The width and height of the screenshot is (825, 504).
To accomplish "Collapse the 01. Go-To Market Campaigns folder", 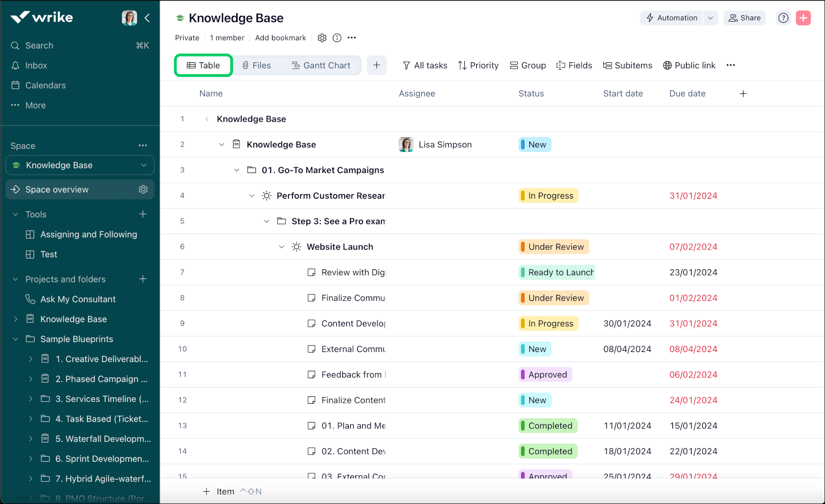I will 237,170.
